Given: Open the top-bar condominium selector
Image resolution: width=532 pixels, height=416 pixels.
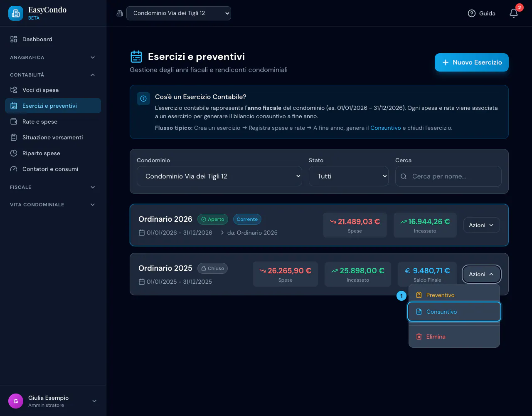Looking at the screenshot, I should [179, 13].
